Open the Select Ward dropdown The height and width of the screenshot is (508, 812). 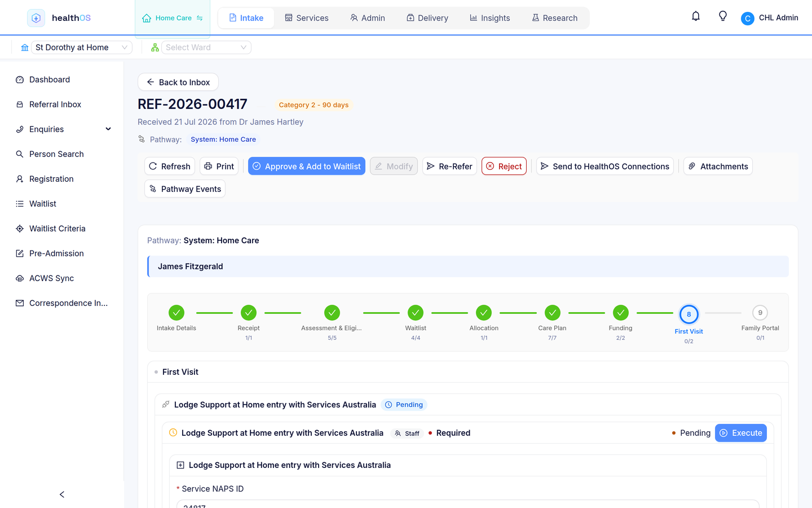tap(206, 47)
